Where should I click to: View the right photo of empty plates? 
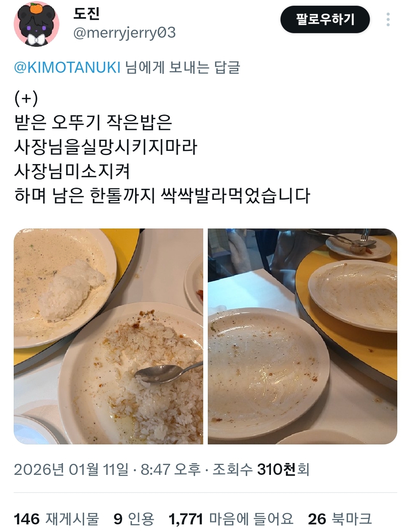(303, 336)
